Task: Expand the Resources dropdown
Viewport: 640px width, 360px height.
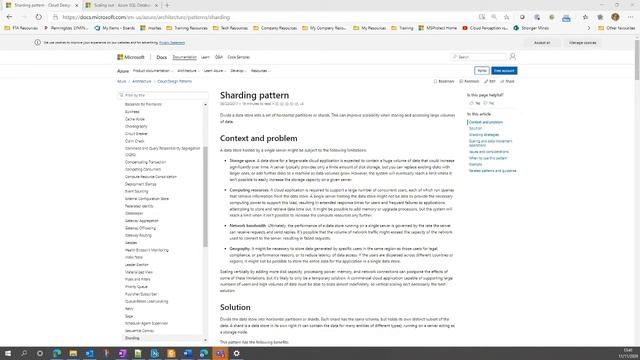Action: [x=260, y=71]
